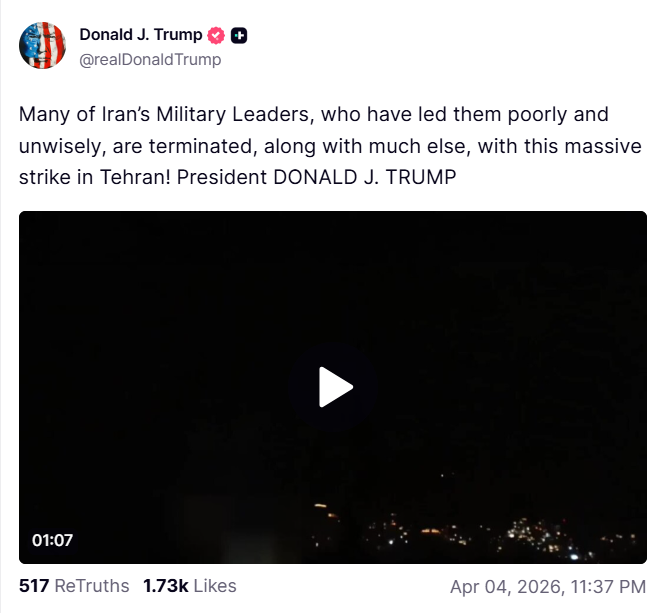
Task: Select the "Likes" label text
Action: click(215, 586)
